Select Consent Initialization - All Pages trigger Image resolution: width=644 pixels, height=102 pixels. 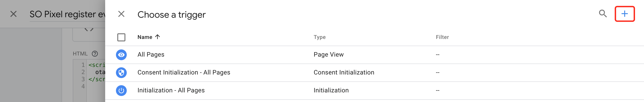point(184,73)
